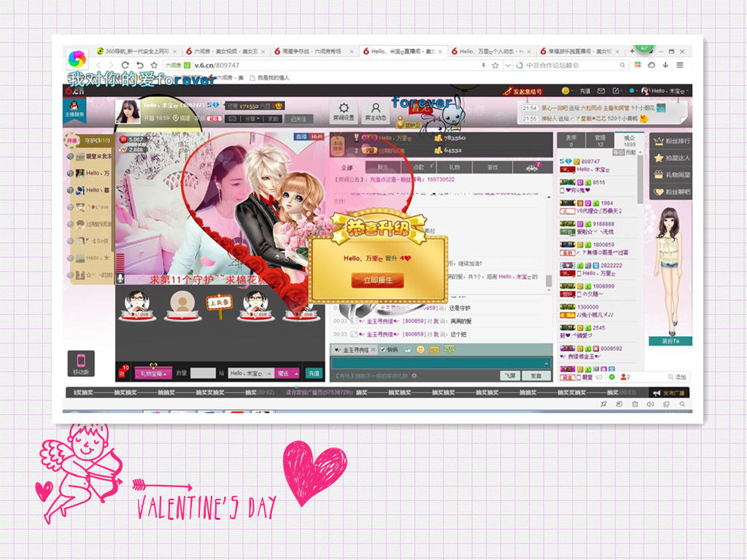Open 房主动态 person icon
The image size is (747, 560).
click(x=376, y=108)
